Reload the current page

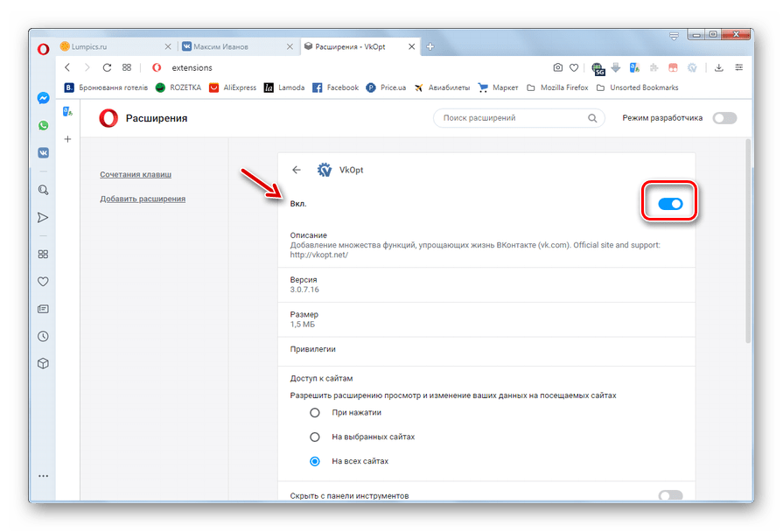click(107, 67)
